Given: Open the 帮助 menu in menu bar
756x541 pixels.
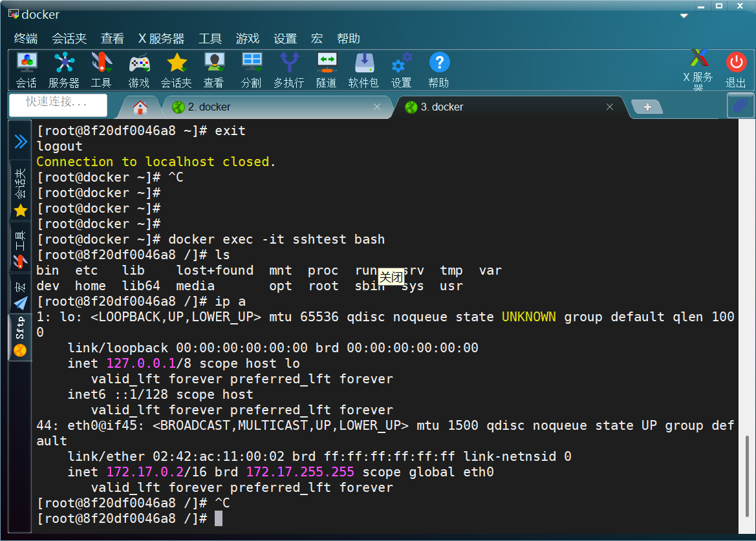Looking at the screenshot, I should coord(349,39).
